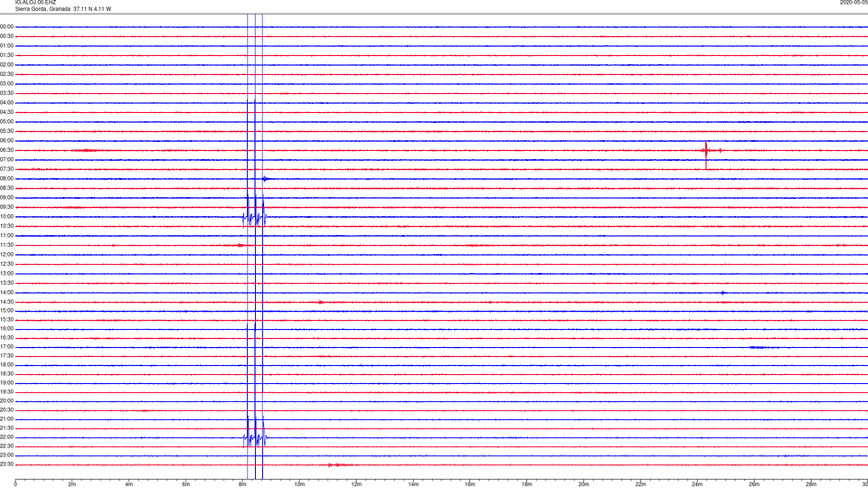Select the 14:00 trace time label
The width and height of the screenshot is (868, 488).
[6, 292]
